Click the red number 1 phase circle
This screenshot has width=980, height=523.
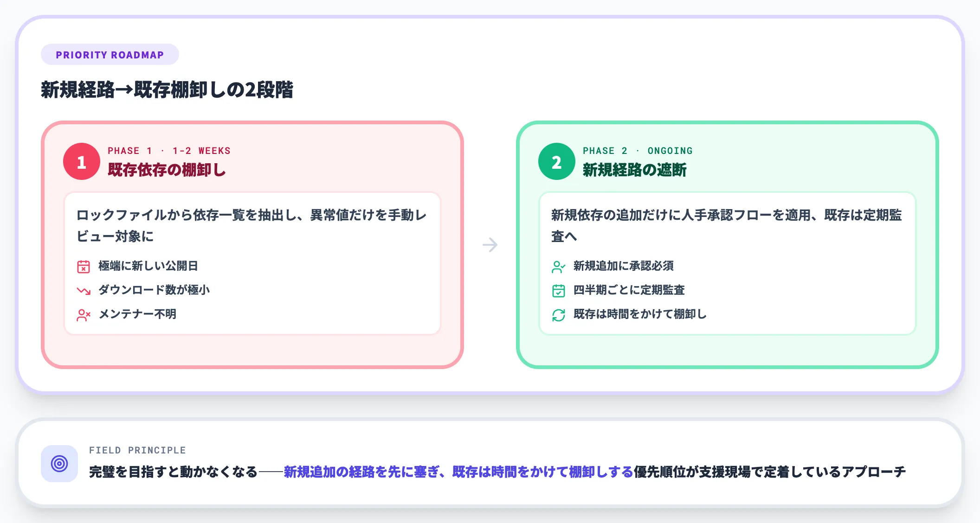(82, 161)
